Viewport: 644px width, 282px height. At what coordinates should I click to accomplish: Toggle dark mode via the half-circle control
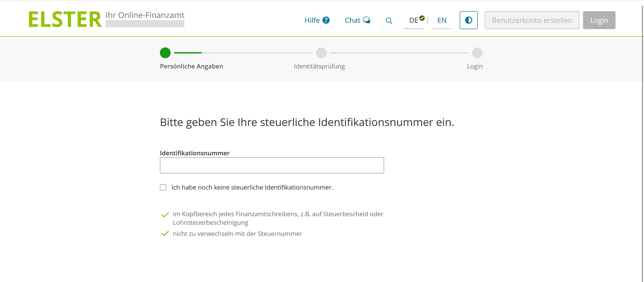[x=468, y=20]
